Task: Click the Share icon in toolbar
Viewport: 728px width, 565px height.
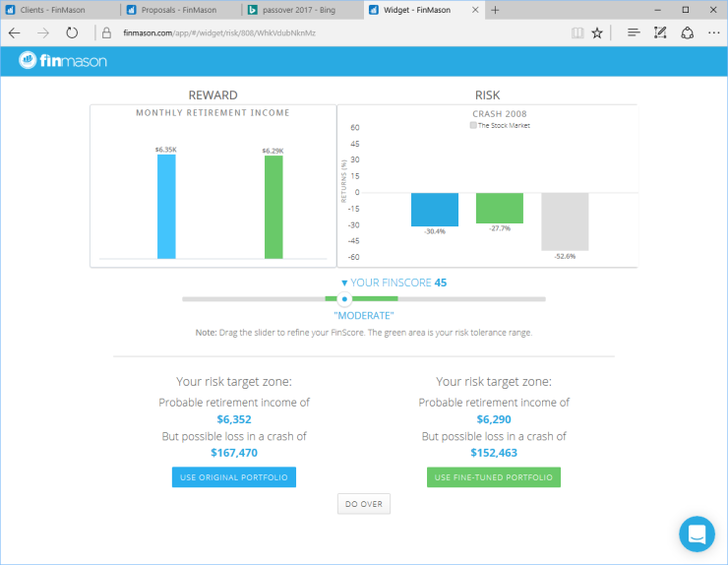Action: click(687, 32)
